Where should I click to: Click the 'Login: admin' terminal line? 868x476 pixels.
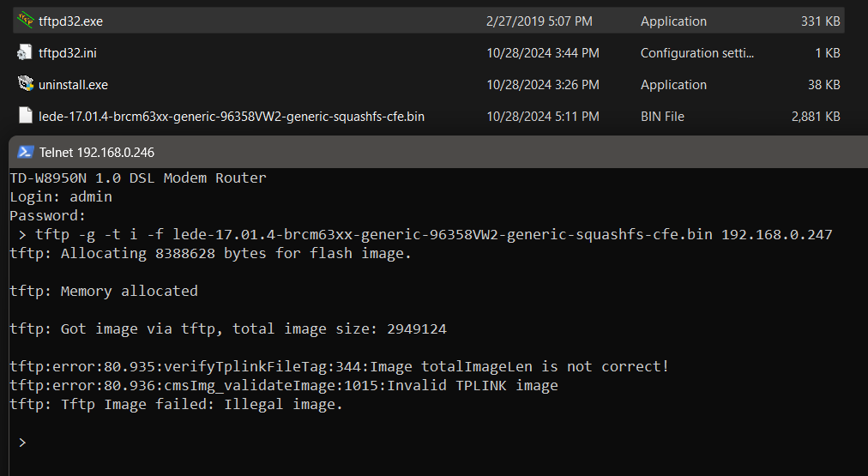click(x=61, y=196)
